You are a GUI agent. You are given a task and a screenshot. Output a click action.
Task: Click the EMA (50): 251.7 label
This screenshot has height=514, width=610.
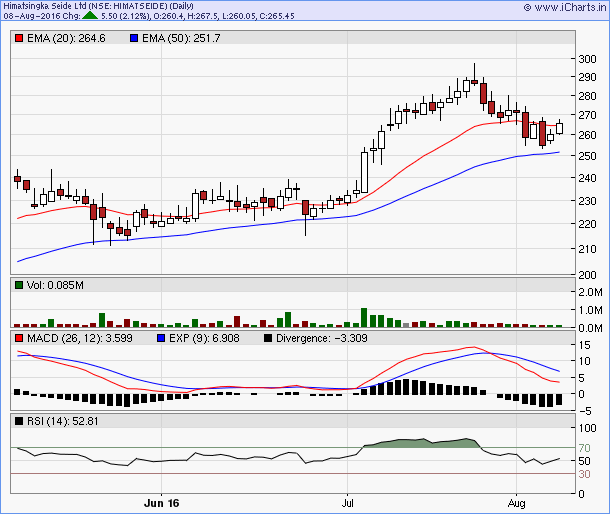pyautogui.click(x=181, y=38)
